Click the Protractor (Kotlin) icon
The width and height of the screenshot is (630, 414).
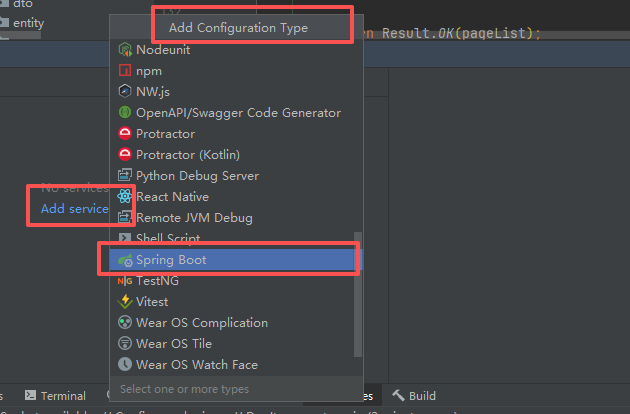(125, 154)
